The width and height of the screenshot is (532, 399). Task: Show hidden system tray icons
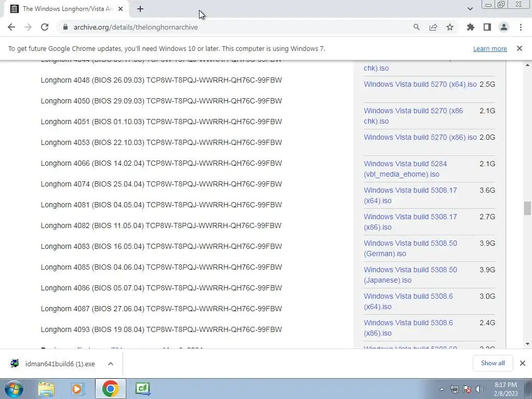[x=442, y=389]
